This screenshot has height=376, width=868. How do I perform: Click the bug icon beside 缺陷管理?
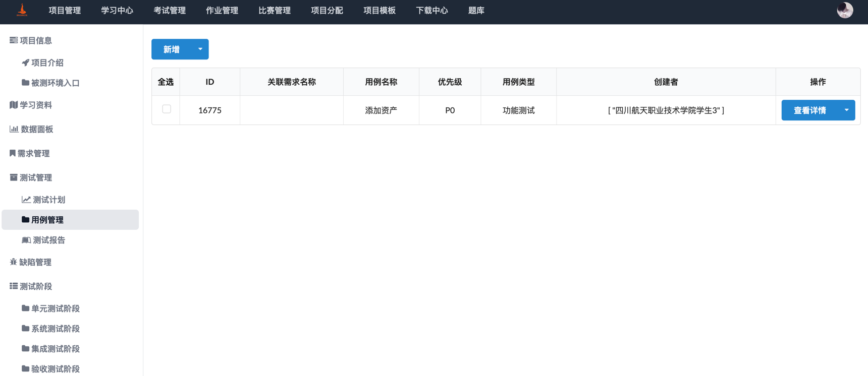13,262
